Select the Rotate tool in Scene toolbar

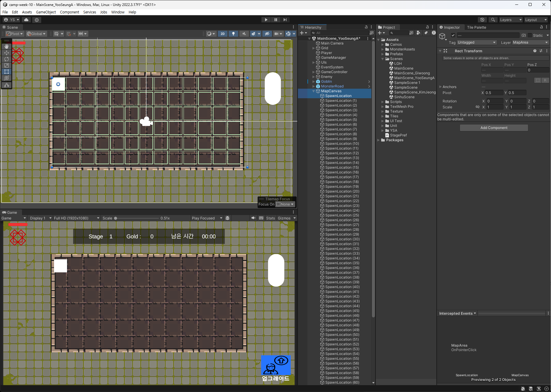[x=7, y=59]
